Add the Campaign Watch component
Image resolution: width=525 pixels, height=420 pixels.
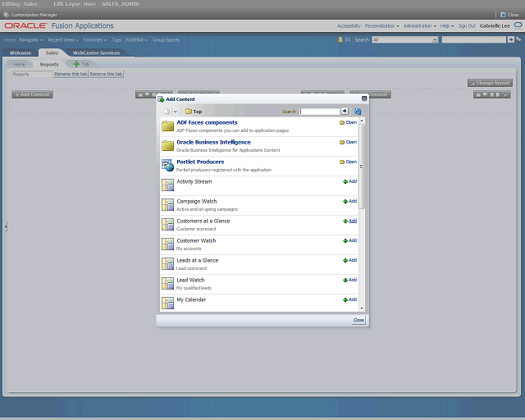(x=350, y=201)
